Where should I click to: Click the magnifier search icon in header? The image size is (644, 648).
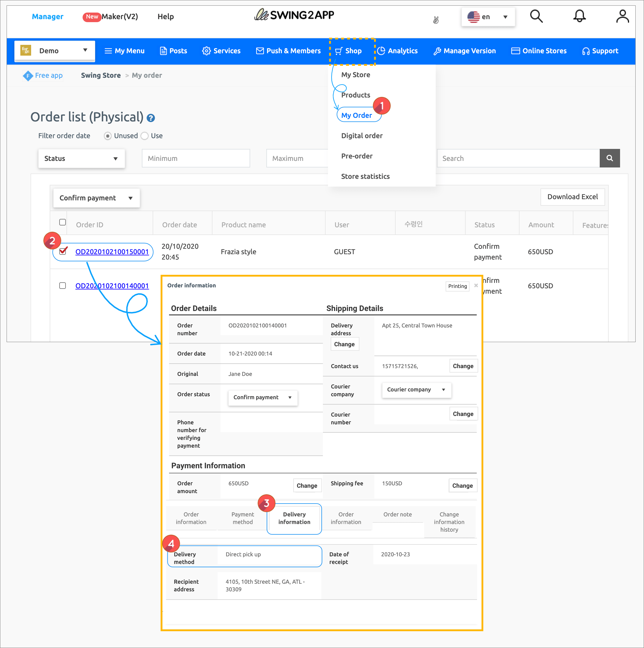click(x=536, y=16)
